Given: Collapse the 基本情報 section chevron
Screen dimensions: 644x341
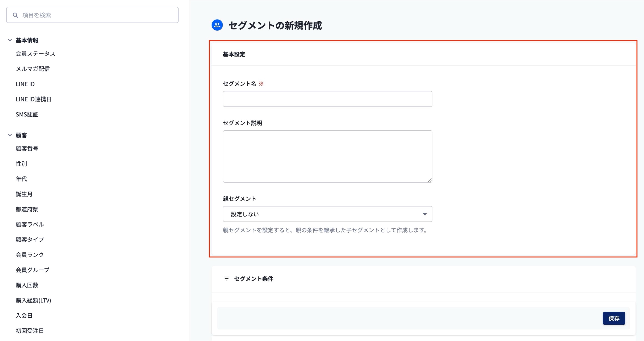Looking at the screenshot, I should (10, 40).
